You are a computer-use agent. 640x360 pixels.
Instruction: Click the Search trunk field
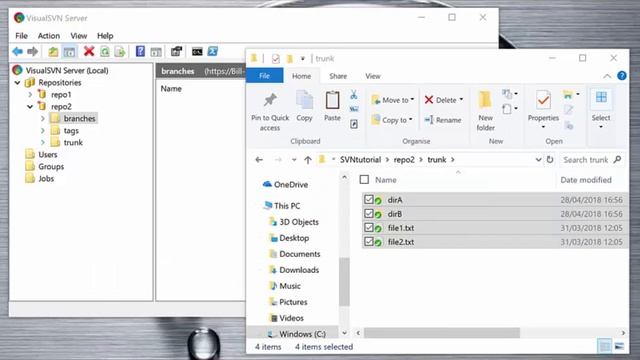(592, 160)
